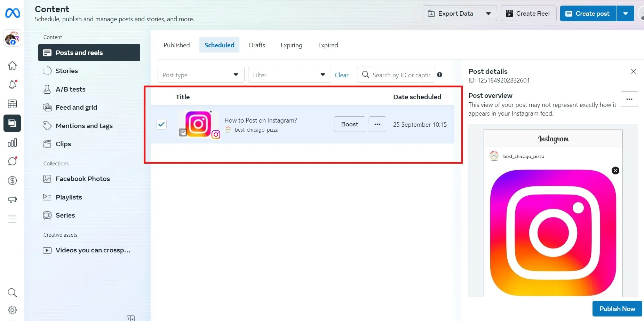Click best_chicago_pizza under post title
Image resolution: width=644 pixels, height=321 pixels.
point(256,130)
